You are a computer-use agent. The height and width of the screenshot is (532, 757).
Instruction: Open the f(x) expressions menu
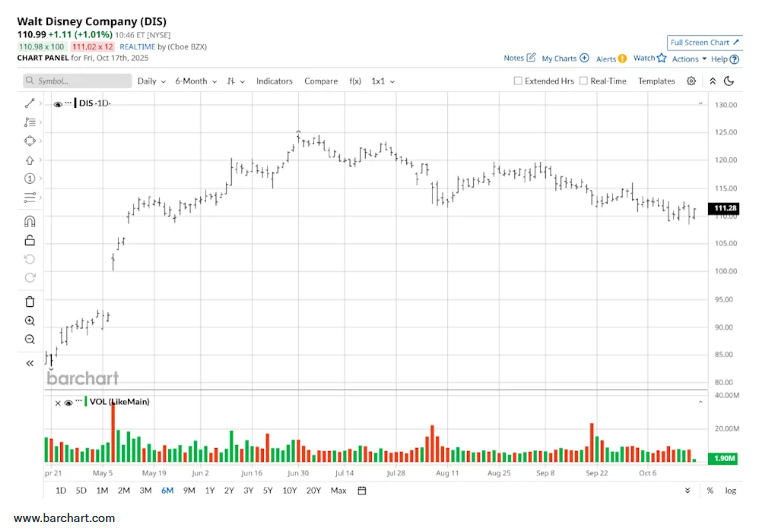355,81
